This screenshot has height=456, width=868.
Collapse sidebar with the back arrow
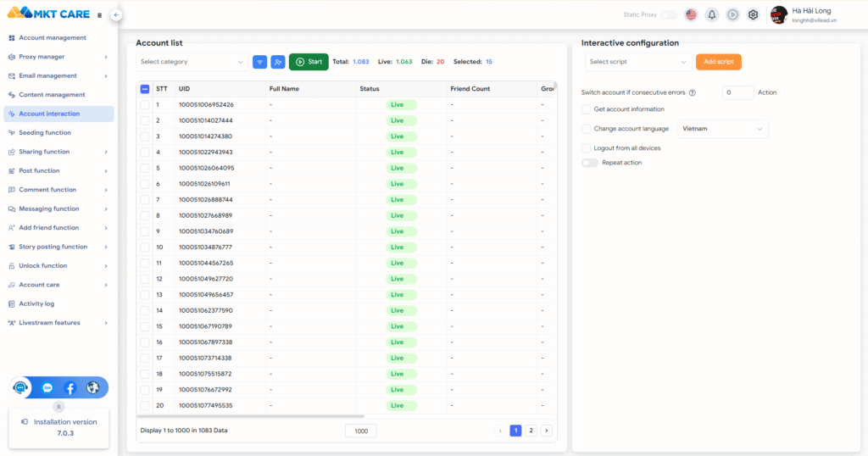(x=116, y=14)
